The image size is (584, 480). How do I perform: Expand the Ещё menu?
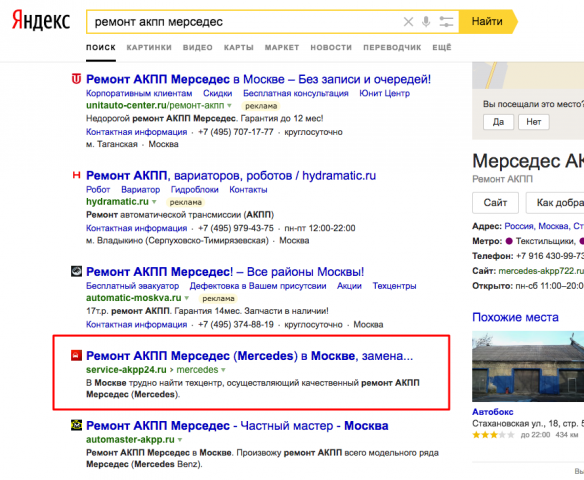442,48
